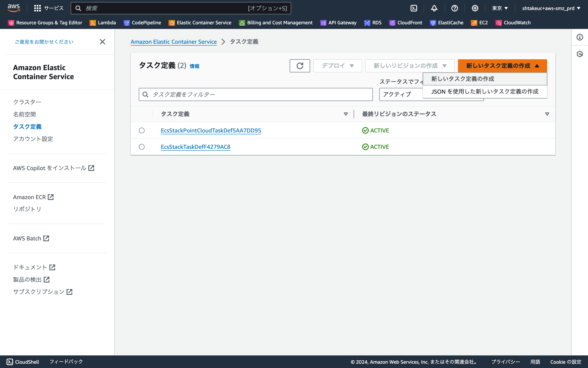This screenshot has width=588, height=368.
Task: Choose JSON を使用した新しいタスク定義の作成
Action: (485, 92)
